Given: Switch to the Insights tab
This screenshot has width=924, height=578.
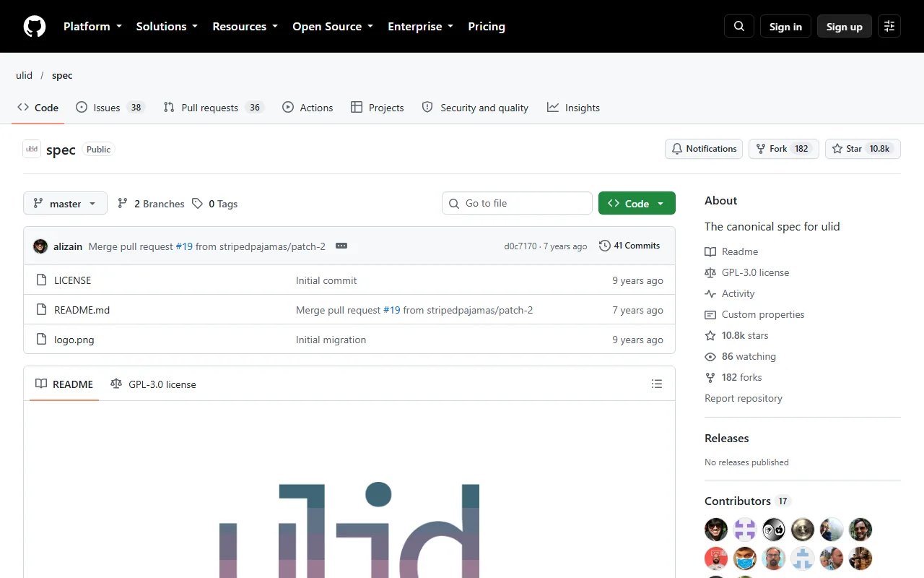Looking at the screenshot, I should click(x=573, y=108).
